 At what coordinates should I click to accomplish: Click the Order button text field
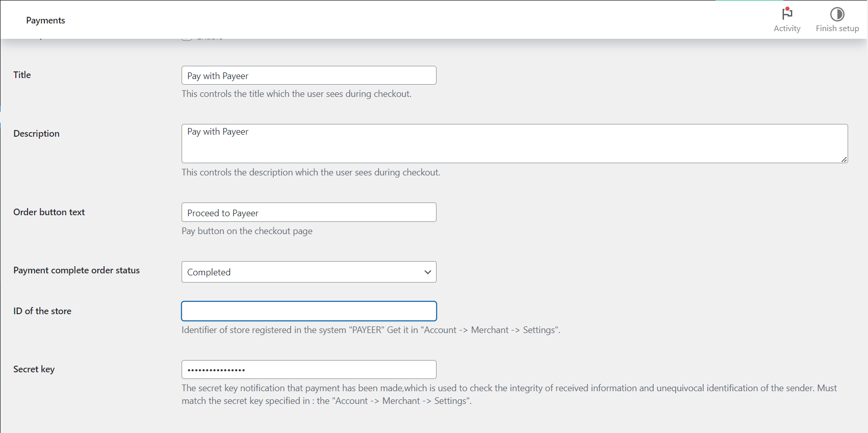tap(309, 212)
